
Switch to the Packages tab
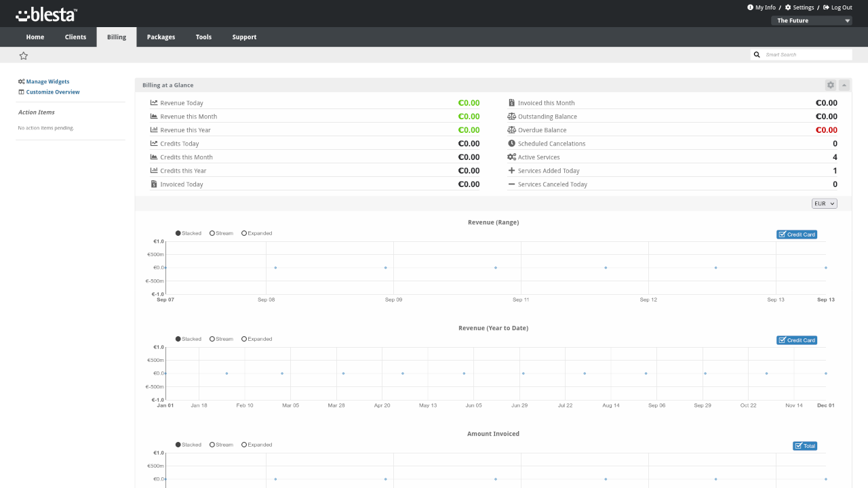pyautogui.click(x=161, y=37)
